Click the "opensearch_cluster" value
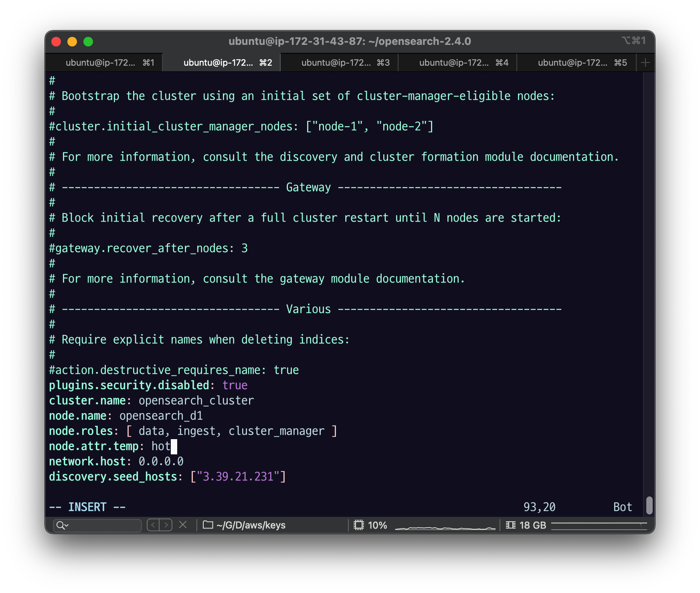This screenshot has height=593, width=700. click(196, 401)
